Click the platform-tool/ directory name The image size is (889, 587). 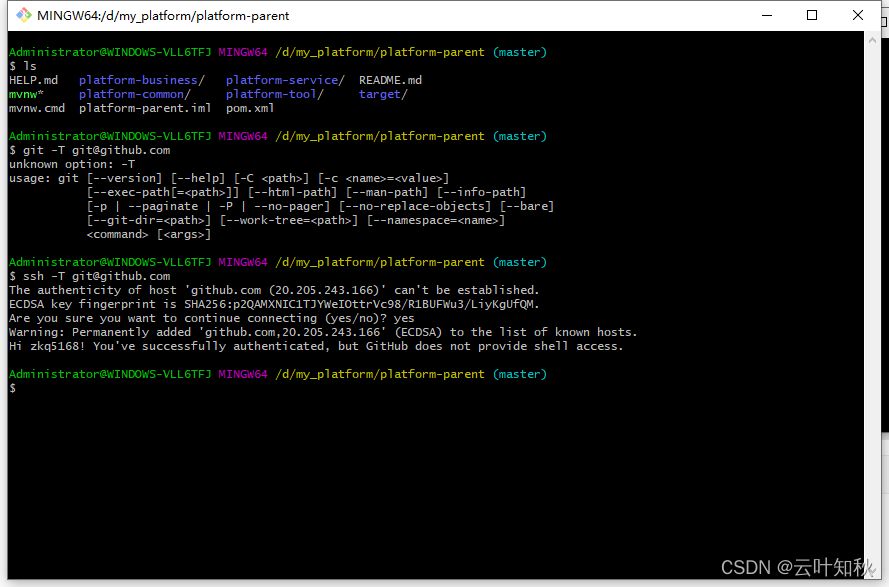point(275,94)
